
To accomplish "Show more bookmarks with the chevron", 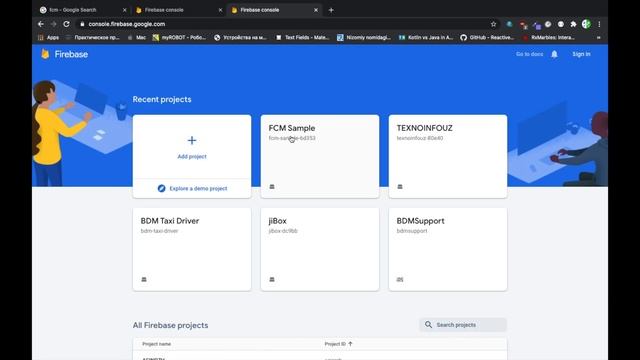I will pos(598,38).
